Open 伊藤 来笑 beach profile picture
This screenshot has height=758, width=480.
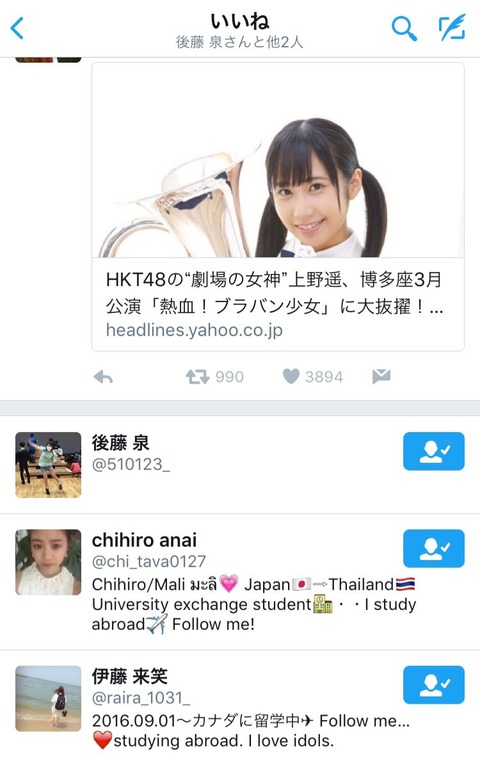click(x=48, y=698)
